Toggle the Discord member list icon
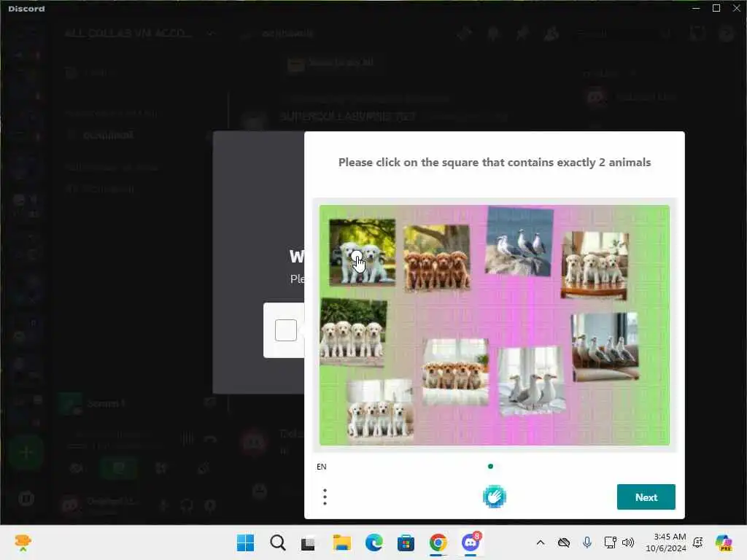 point(551,34)
